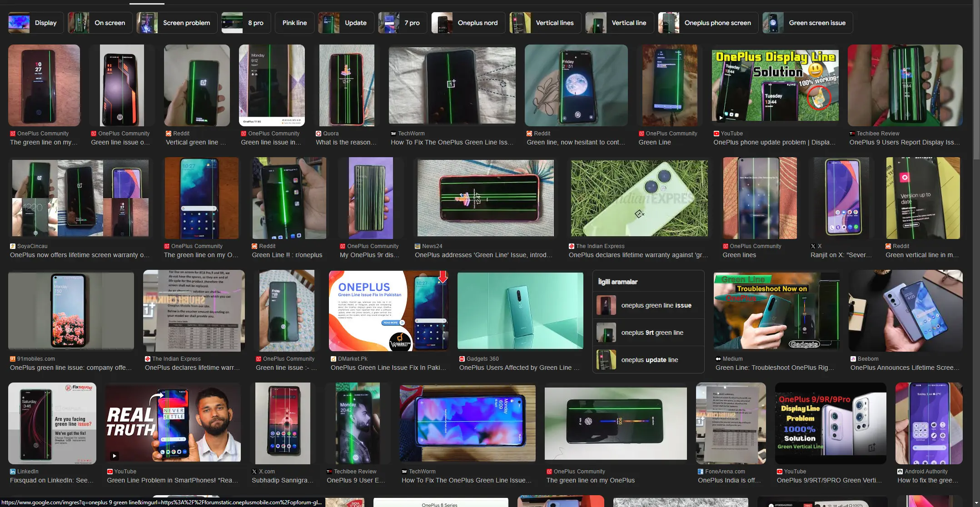Viewport: 980px width, 507px height.
Task: Click 'OnePlus declares lifetime warranty against' title
Action: pyautogui.click(x=638, y=255)
